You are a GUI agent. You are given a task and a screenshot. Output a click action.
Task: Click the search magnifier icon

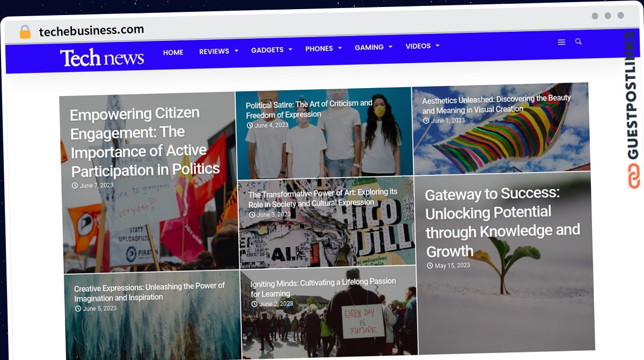pos(579,41)
